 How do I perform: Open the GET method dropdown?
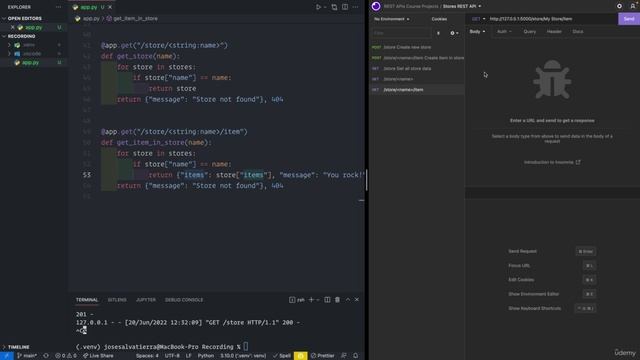click(x=478, y=19)
